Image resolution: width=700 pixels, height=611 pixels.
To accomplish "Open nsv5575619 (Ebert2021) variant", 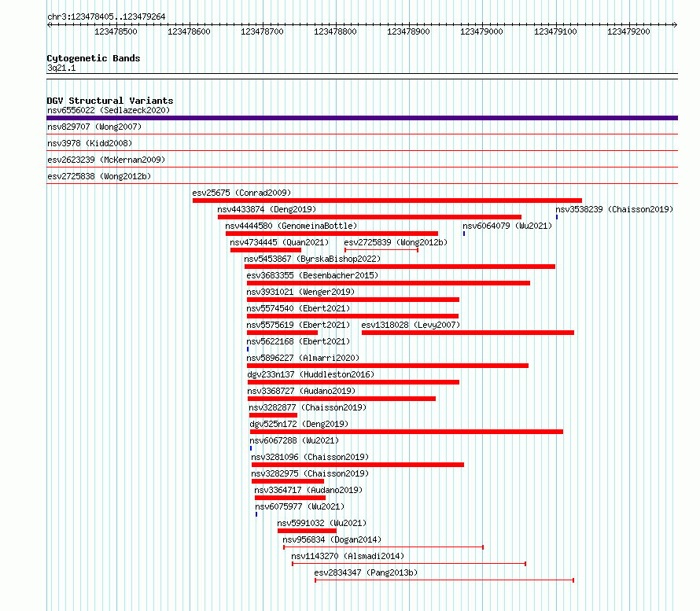I will point(298,325).
